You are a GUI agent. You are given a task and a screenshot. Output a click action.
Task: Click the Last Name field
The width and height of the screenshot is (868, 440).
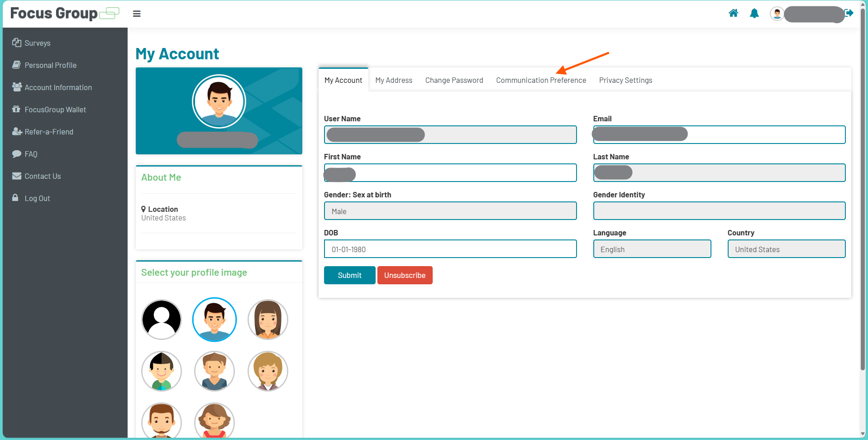[x=719, y=172]
